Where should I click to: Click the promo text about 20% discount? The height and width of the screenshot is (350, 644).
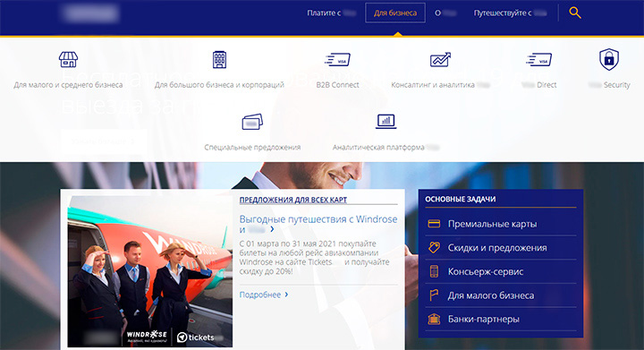314,257
